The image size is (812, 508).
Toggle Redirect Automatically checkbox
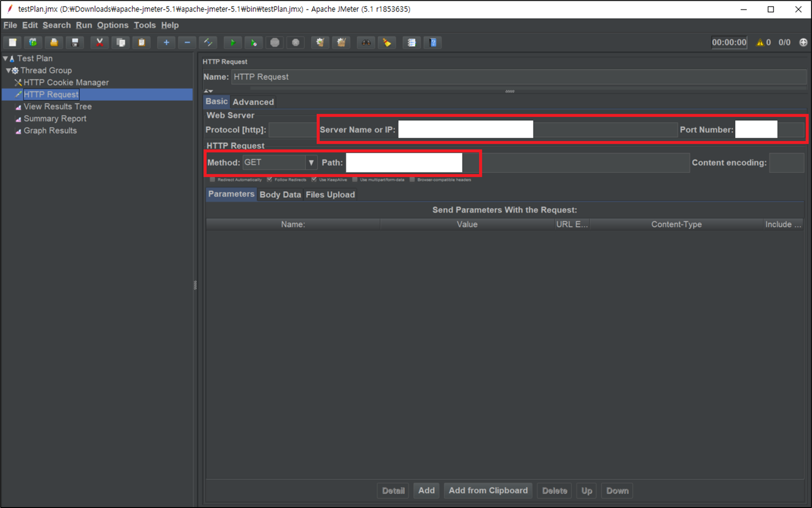coord(212,180)
